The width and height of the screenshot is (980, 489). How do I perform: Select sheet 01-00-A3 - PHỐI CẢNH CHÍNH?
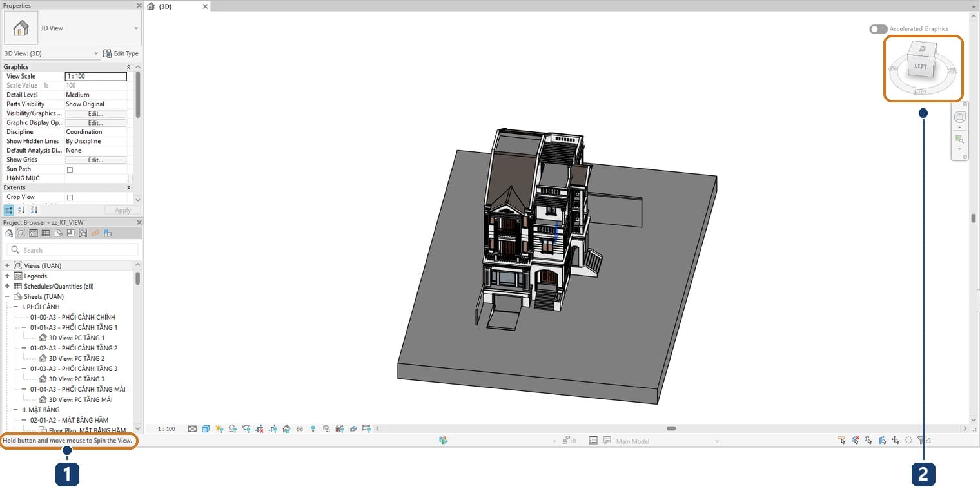click(73, 317)
